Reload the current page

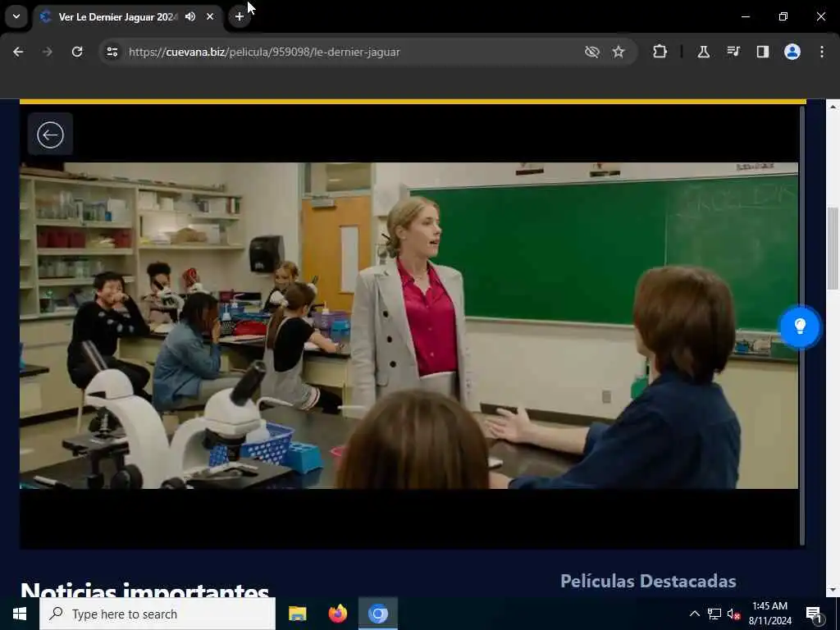77,52
